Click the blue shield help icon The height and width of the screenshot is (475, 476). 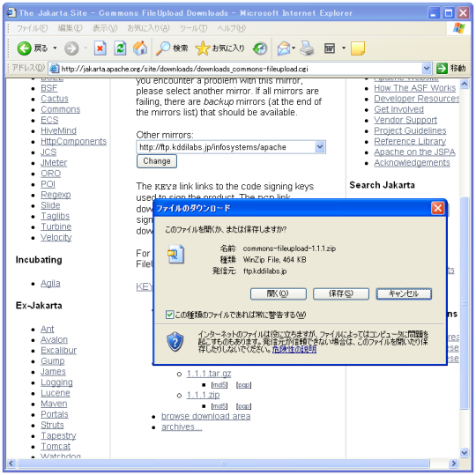[x=175, y=342]
